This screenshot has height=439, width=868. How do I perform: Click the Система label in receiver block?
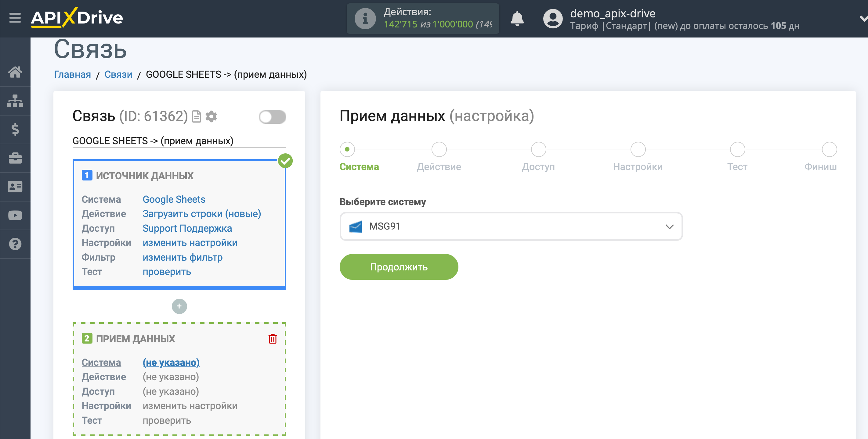[101, 362]
